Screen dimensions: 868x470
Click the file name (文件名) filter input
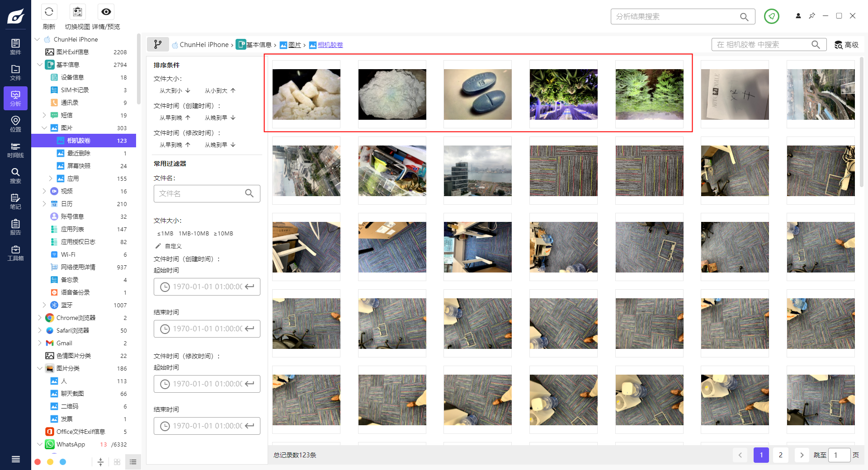point(207,193)
